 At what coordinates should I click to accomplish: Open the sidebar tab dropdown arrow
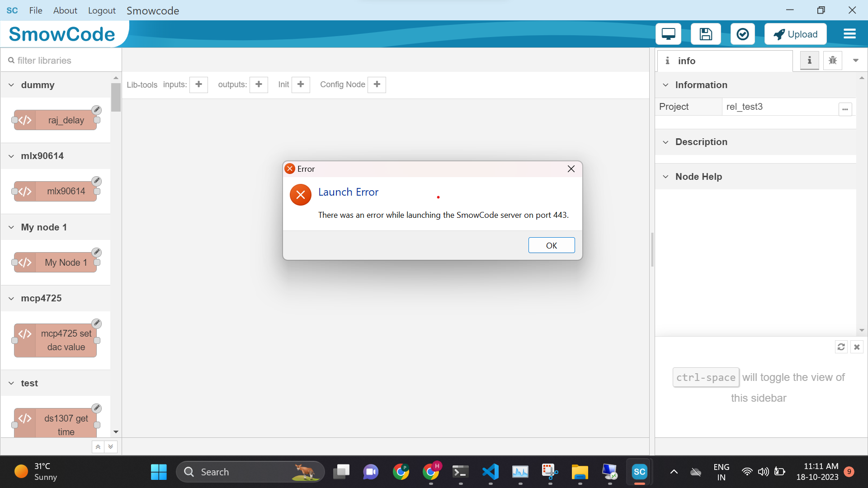[x=855, y=61]
